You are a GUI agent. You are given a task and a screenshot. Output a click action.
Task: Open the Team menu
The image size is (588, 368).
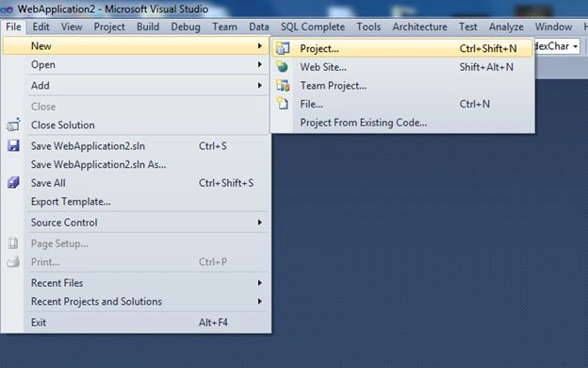pyautogui.click(x=224, y=26)
